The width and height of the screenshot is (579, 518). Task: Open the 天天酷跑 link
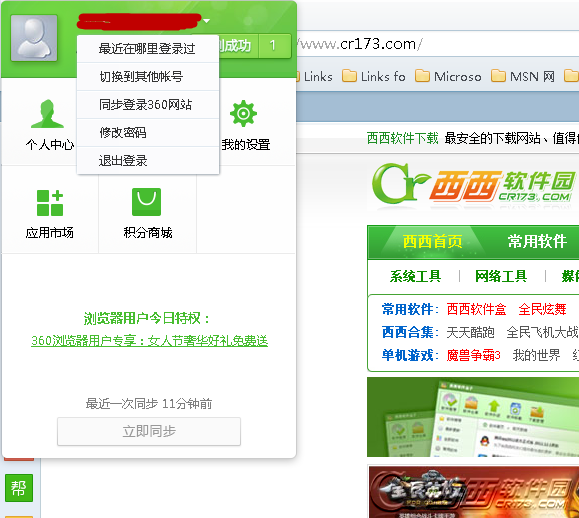[470, 332]
